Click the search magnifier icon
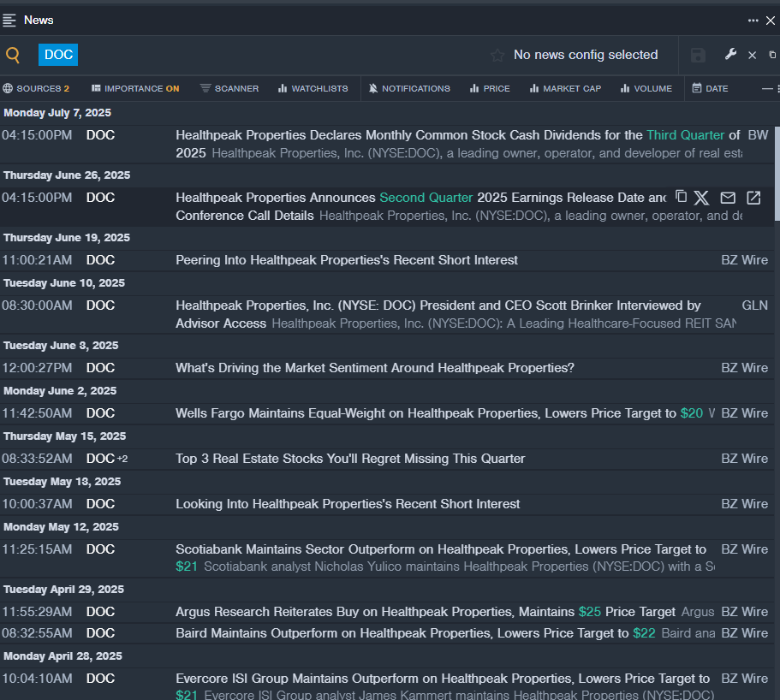Viewport: 780px width, 700px height. tap(13, 55)
